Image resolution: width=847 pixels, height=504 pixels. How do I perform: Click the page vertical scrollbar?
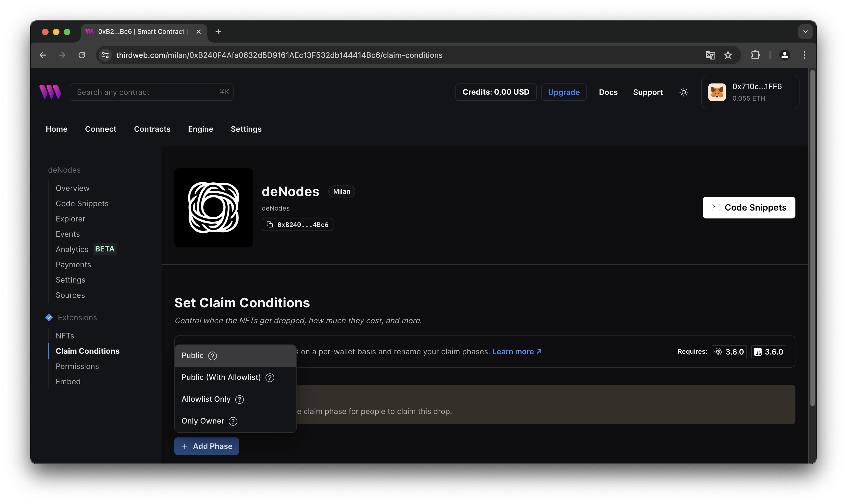point(813,238)
